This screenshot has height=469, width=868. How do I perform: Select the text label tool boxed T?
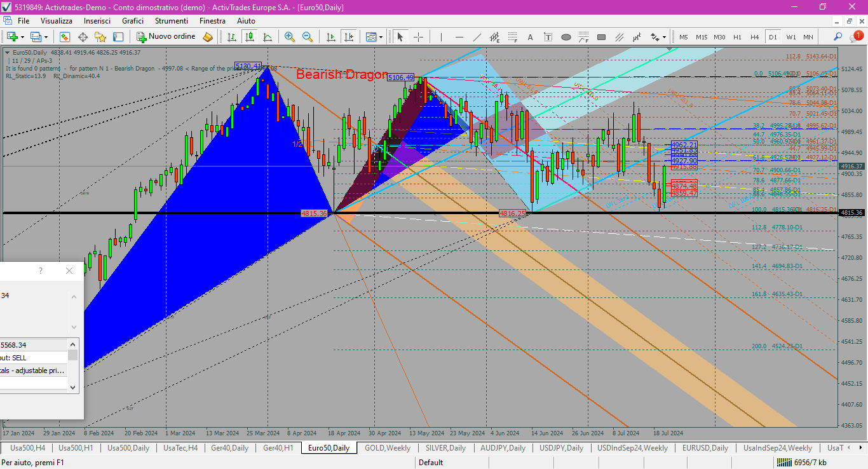(548, 37)
